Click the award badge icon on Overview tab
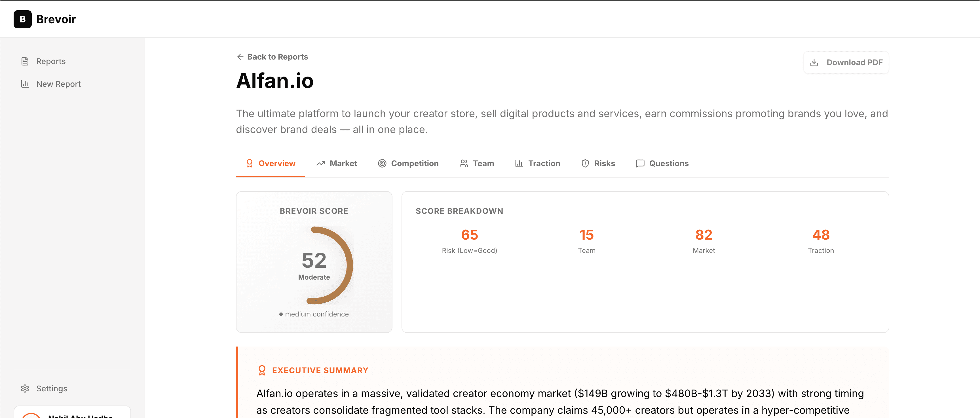Screen dimensions: 980x418 coord(250,163)
